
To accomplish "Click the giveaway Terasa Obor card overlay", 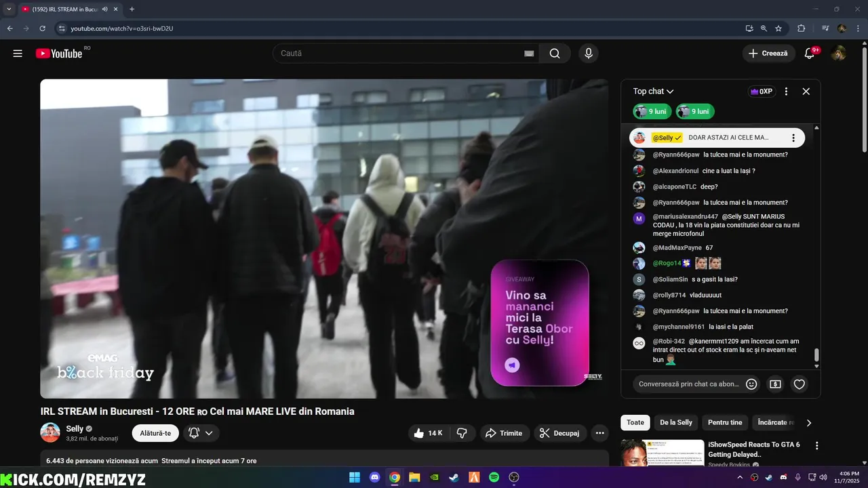I will pos(540,323).
